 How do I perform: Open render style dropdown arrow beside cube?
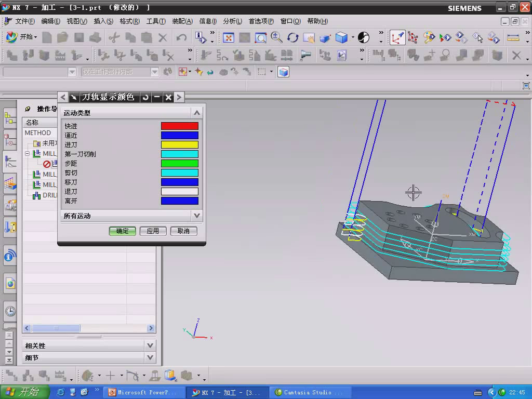click(x=353, y=37)
